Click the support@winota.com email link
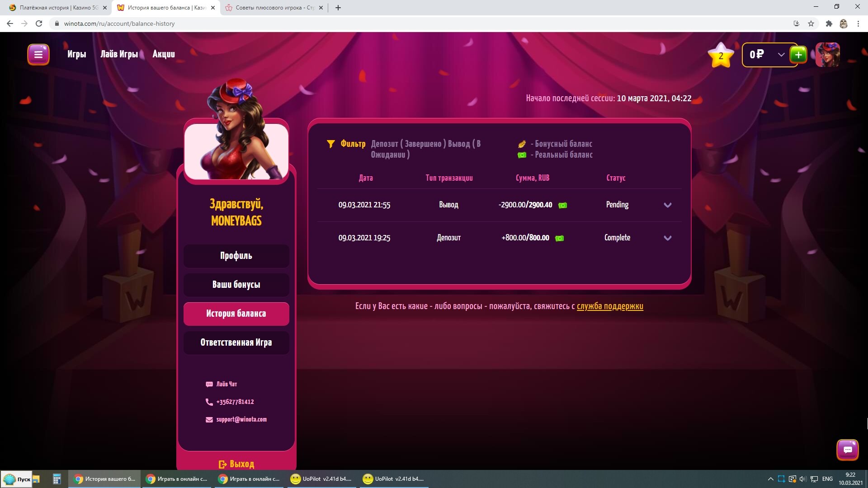This screenshot has width=868, height=488. (x=241, y=419)
